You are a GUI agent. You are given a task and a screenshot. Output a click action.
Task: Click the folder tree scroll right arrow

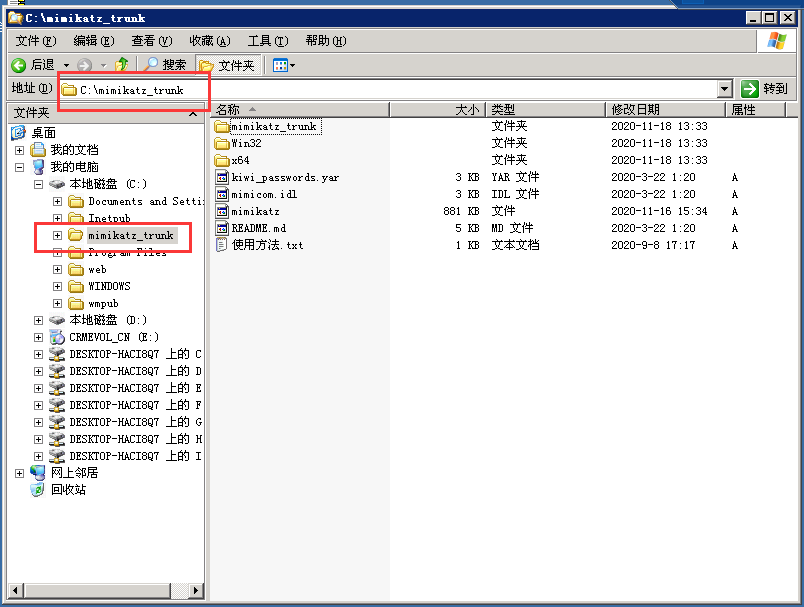click(195, 591)
